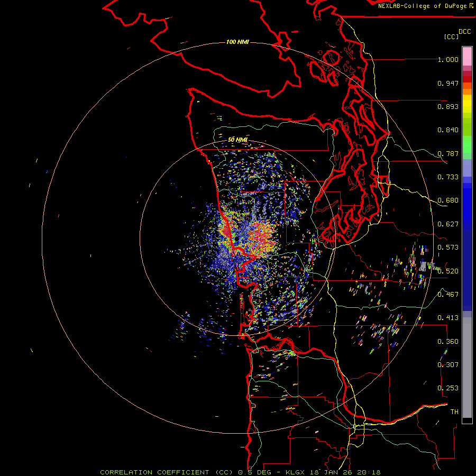476x476 pixels.
Task: Pick the red segment of the color bar
Action: [467, 79]
